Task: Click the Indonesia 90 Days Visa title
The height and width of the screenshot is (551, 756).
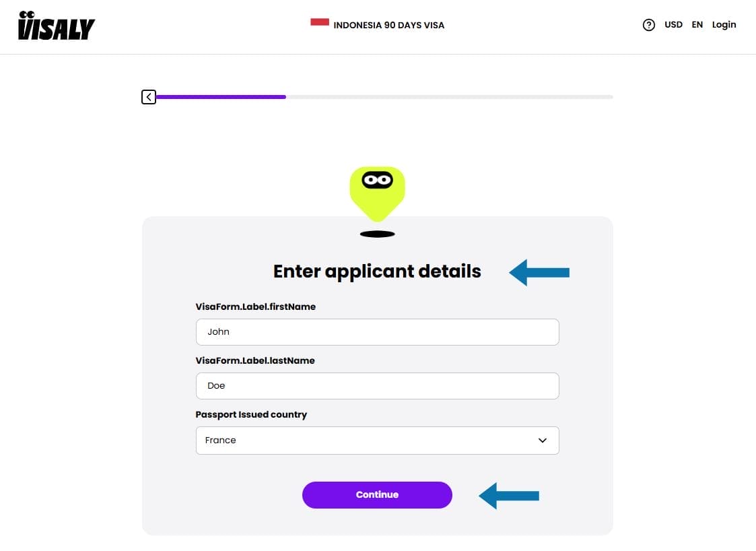Action: point(388,26)
